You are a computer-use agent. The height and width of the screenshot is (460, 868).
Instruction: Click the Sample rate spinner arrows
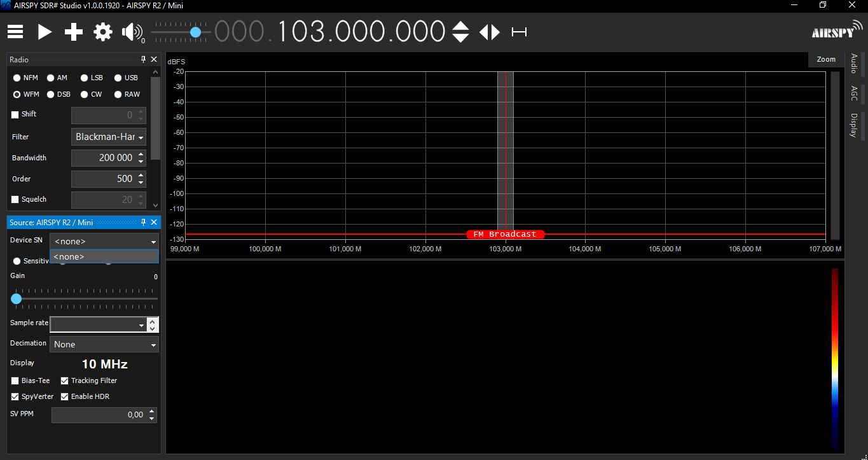coord(153,324)
